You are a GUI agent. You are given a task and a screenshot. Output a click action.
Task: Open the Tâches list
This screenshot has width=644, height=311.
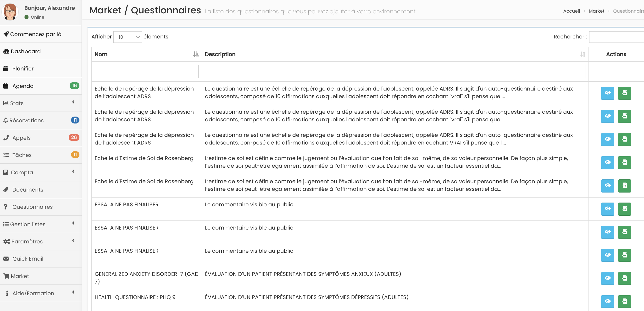41,155
